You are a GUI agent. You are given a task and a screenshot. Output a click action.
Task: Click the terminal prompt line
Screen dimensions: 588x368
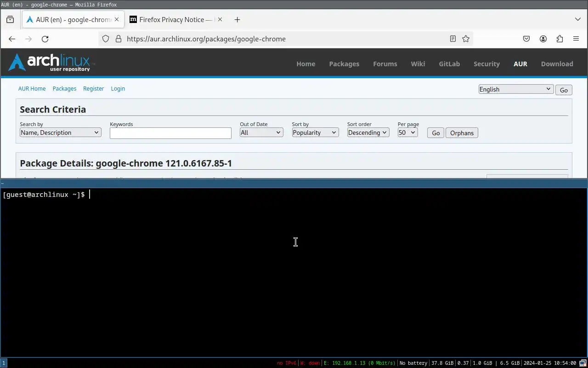(x=46, y=195)
